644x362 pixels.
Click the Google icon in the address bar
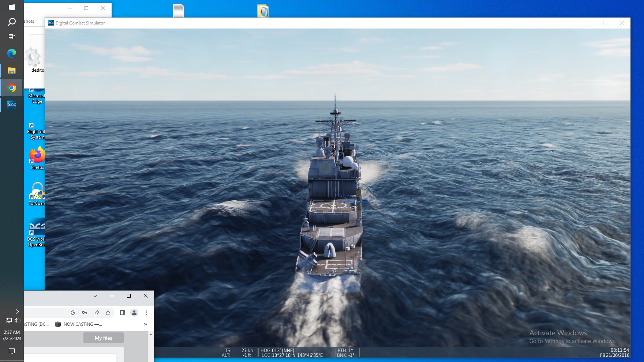coord(73,313)
